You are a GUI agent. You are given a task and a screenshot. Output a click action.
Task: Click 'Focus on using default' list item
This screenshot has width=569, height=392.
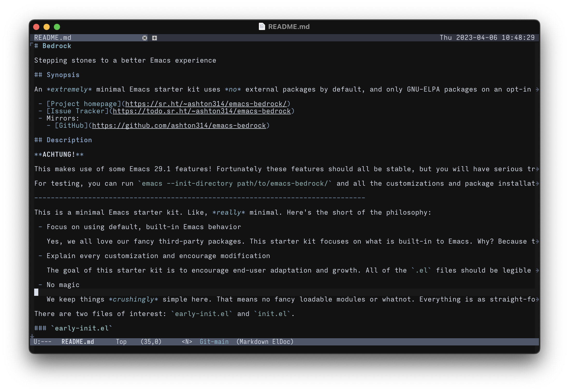click(x=144, y=227)
